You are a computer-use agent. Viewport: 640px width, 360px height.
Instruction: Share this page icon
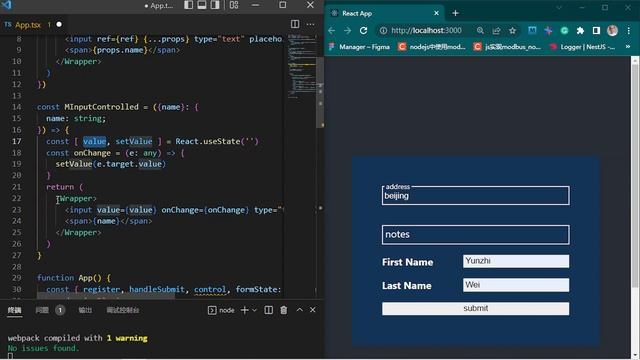(496, 31)
